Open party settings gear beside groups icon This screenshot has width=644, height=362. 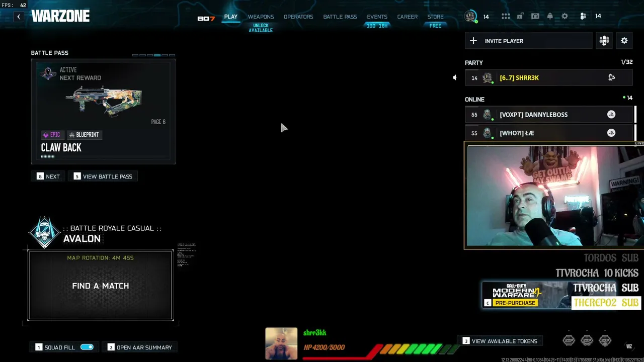(624, 41)
